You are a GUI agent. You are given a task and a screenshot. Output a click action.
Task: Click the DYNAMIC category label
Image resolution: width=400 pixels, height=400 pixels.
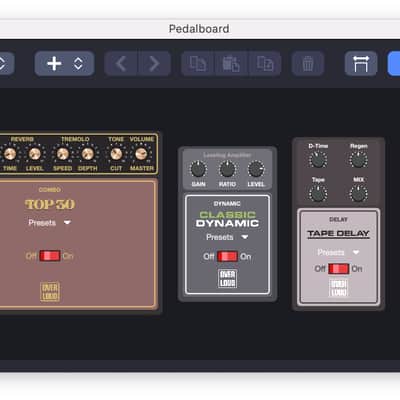click(x=227, y=204)
